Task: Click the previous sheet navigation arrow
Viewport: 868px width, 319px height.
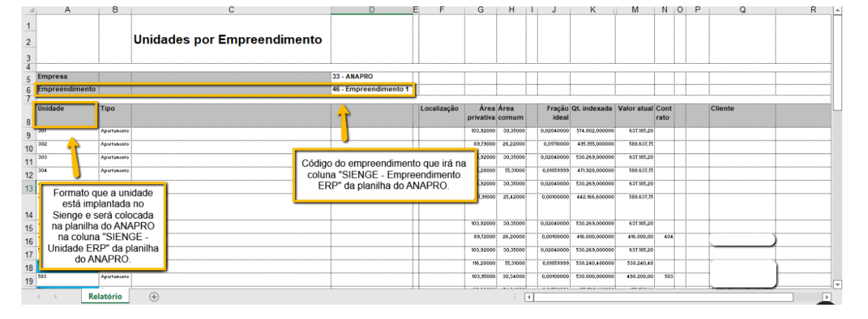Action: (x=39, y=296)
